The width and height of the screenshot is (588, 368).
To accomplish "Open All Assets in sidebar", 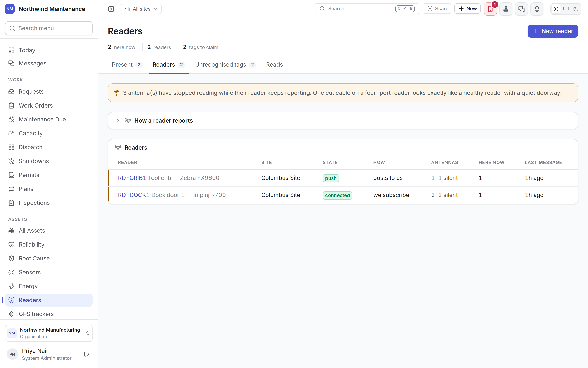I will (49, 230).
